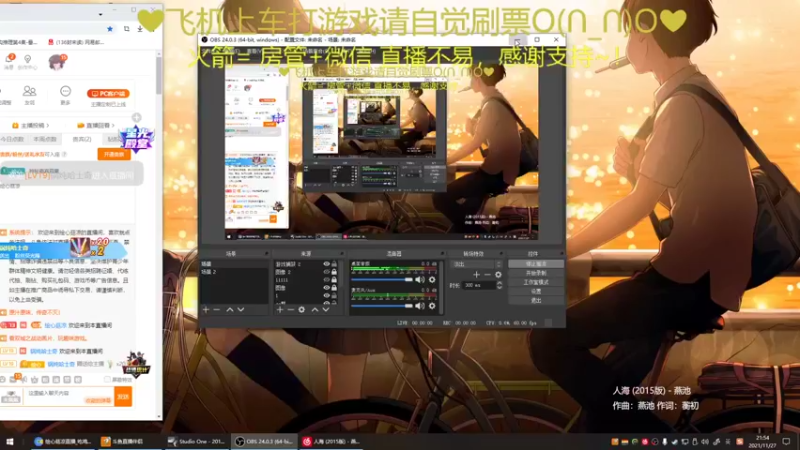This screenshot has width=800, height=450.
Task: Move source up in Sources panel
Action: pyautogui.click(x=315, y=310)
